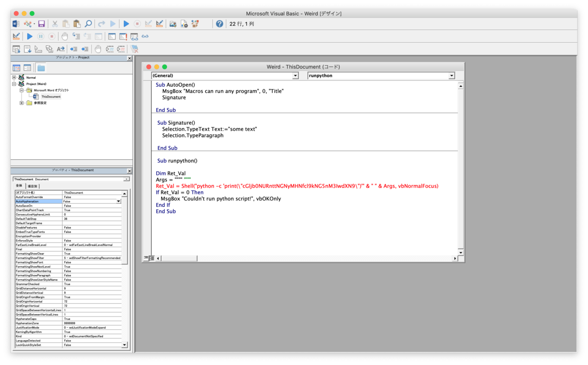This screenshot has width=588, height=365.
Task: Close the プロパティ - ThisDocument panel
Action: (x=129, y=171)
